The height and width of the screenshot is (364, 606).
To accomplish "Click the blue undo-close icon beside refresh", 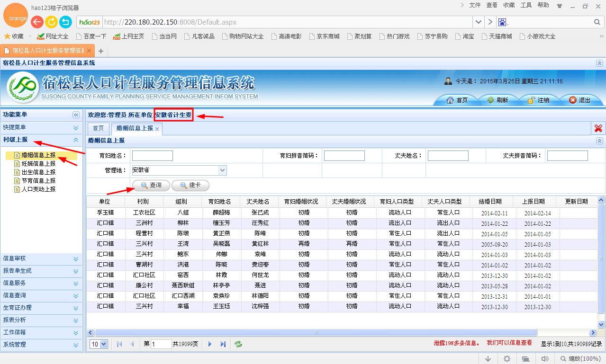I will [65, 22].
